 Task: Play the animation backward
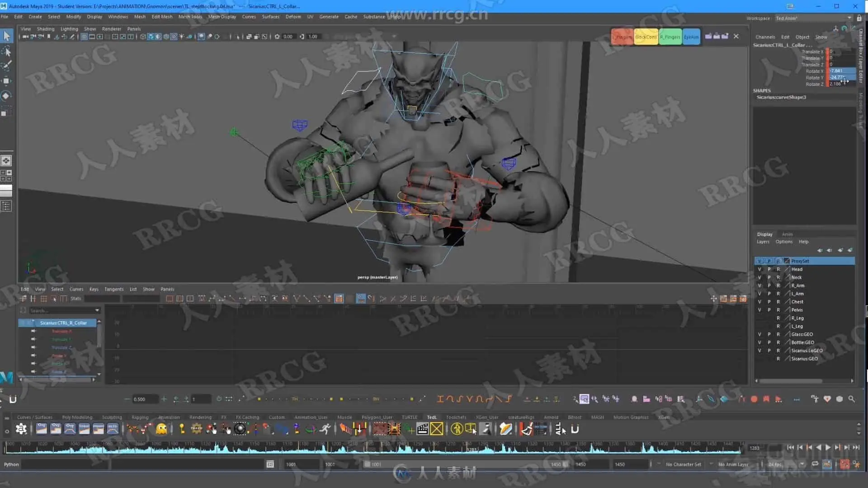coord(818,447)
